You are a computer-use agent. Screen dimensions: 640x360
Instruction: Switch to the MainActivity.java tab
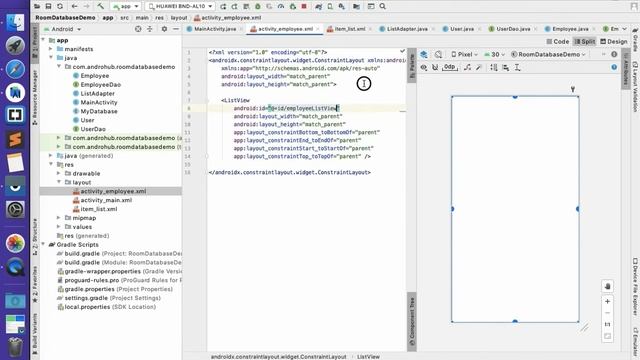(x=215, y=29)
